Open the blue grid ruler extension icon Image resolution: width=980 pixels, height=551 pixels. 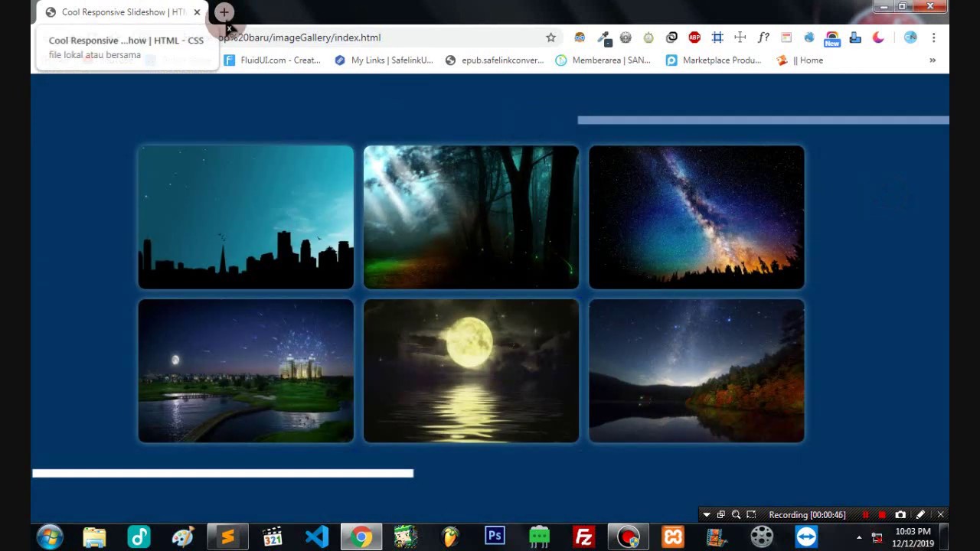point(717,37)
